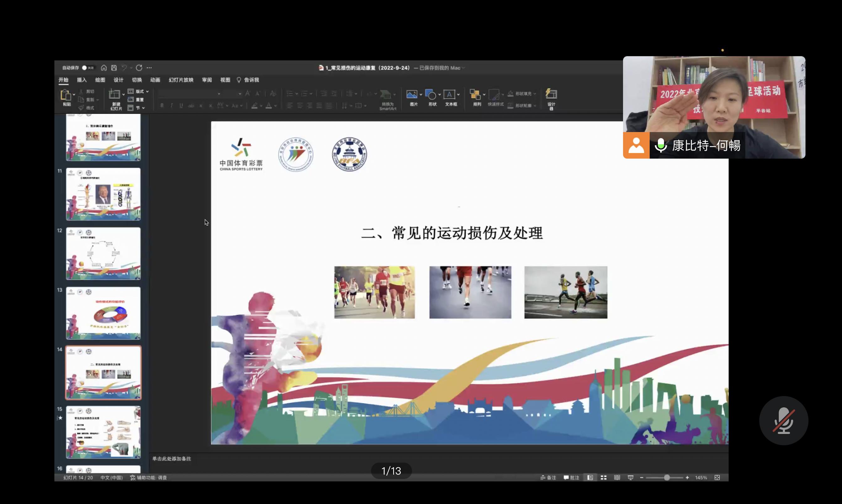Open the 插入 ribbon tab
The height and width of the screenshot is (504, 842).
click(82, 80)
